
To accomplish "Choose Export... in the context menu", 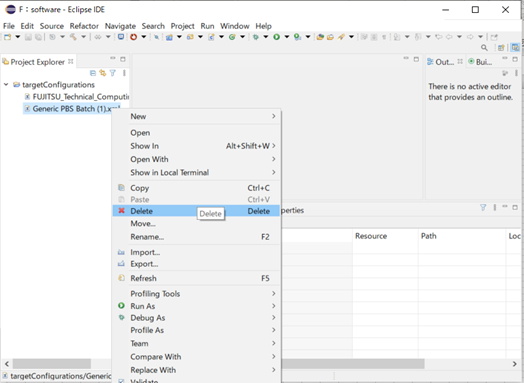I will [x=196, y=264].
